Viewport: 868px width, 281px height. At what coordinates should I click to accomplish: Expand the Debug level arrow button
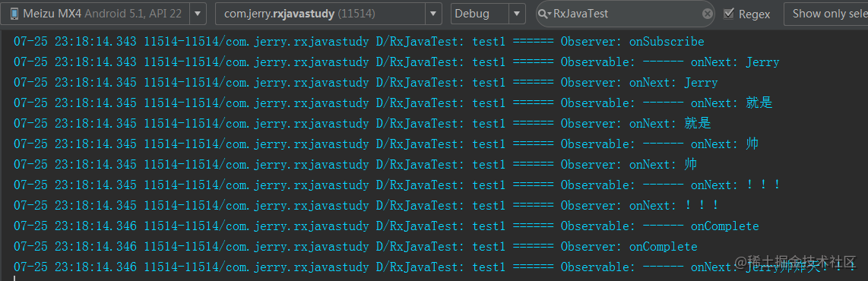[x=518, y=14]
